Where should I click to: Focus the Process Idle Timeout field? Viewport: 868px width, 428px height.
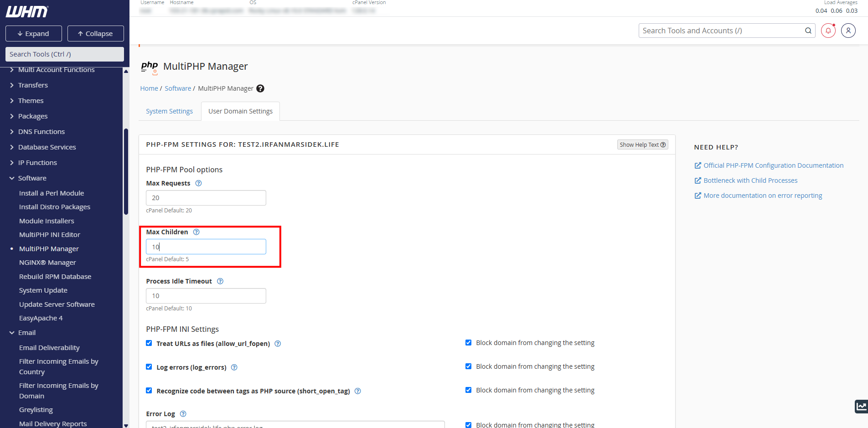[x=206, y=296]
